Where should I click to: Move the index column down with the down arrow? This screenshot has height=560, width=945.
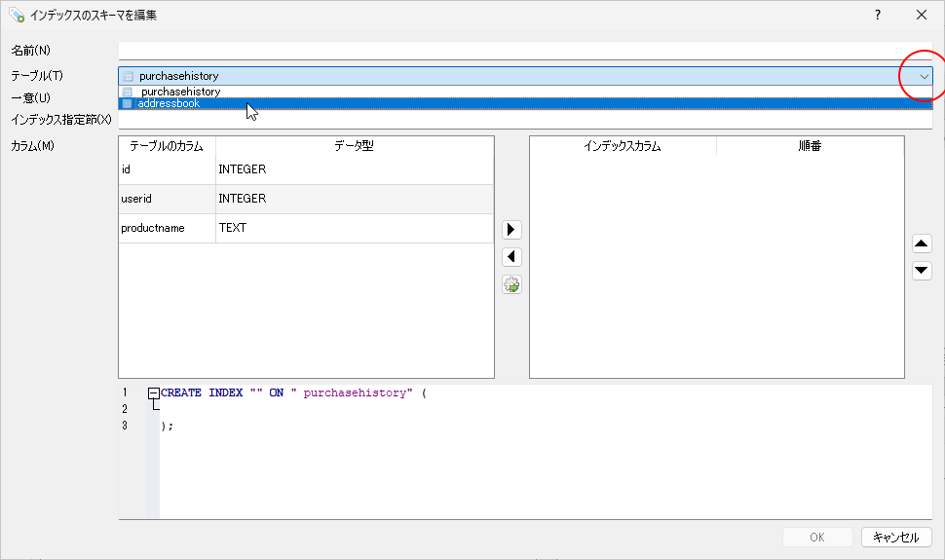pyautogui.click(x=922, y=271)
